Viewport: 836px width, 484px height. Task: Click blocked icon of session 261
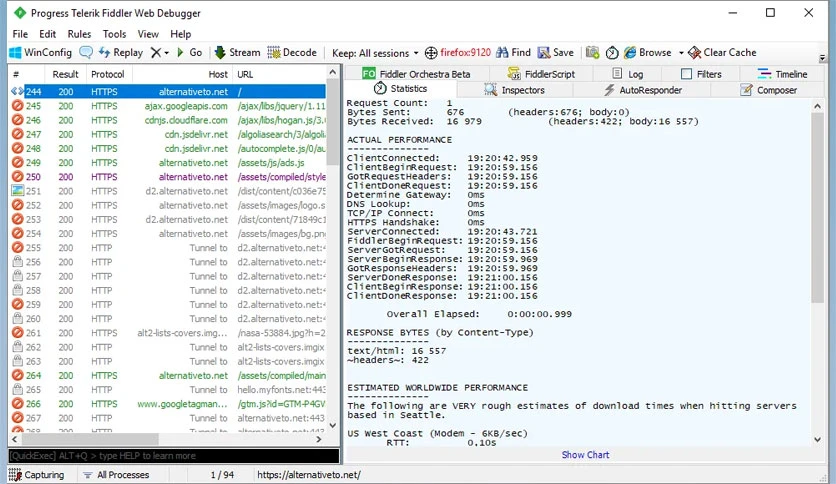pos(18,333)
